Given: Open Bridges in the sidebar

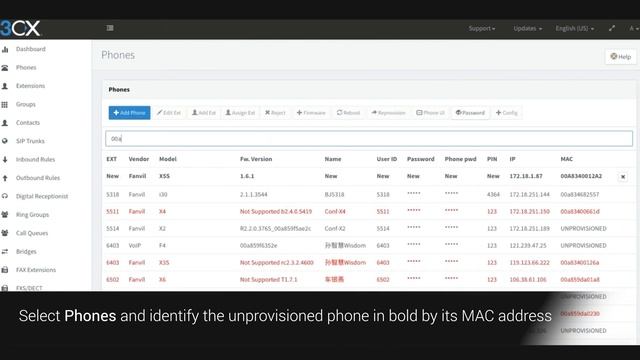Looking at the screenshot, I should 26,251.
